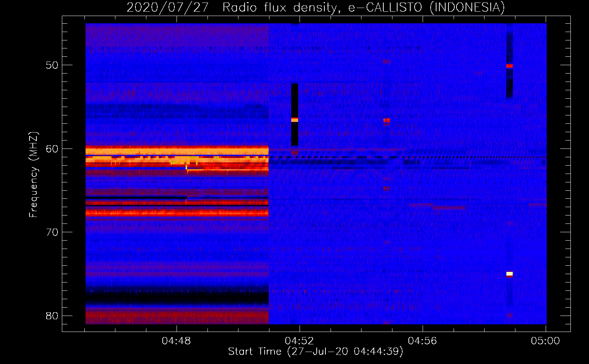
Task: Click the frequency tick label "70"
Action: (x=52, y=232)
